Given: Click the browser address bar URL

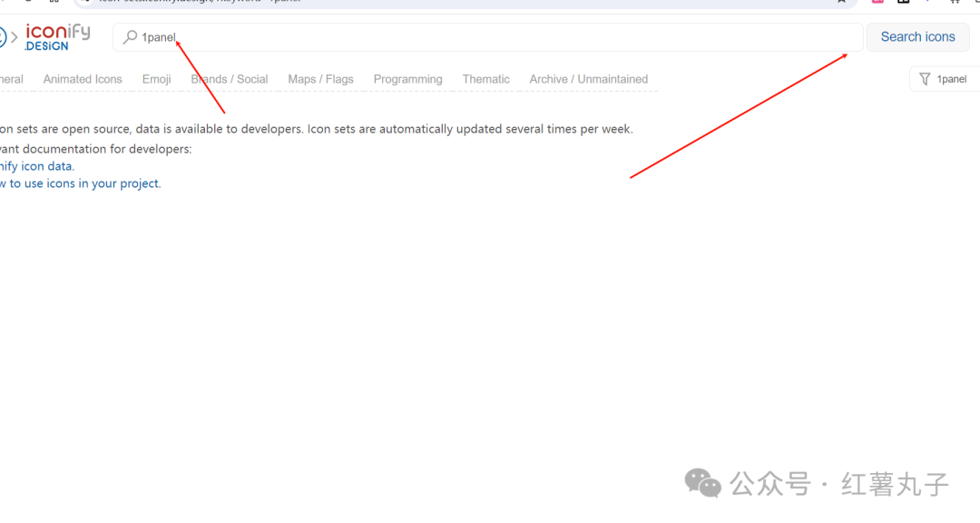Looking at the screenshot, I should pyautogui.click(x=200, y=1).
